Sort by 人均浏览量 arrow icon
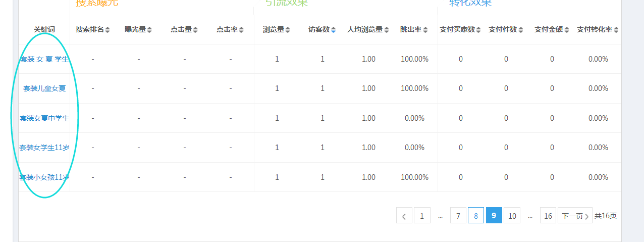The height and width of the screenshot is (242, 644). 387,30
